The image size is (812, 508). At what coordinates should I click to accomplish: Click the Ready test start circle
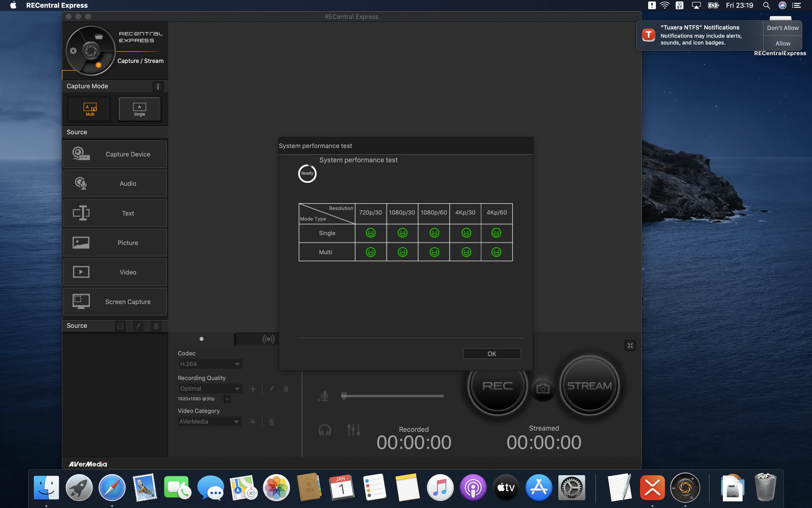(307, 174)
